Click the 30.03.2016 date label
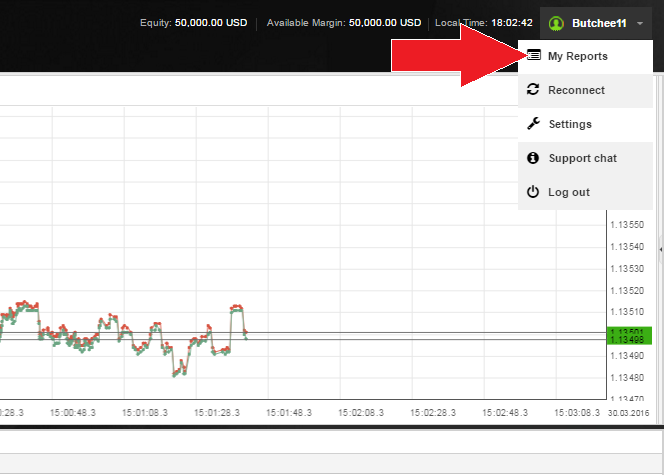This screenshot has height=475, width=664. pos(628,413)
